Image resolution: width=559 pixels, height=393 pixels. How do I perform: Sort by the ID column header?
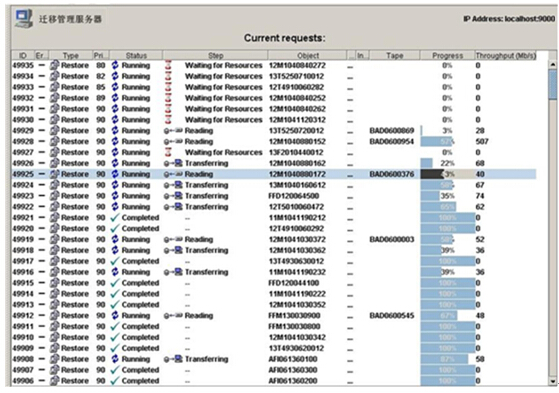pos(23,55)
